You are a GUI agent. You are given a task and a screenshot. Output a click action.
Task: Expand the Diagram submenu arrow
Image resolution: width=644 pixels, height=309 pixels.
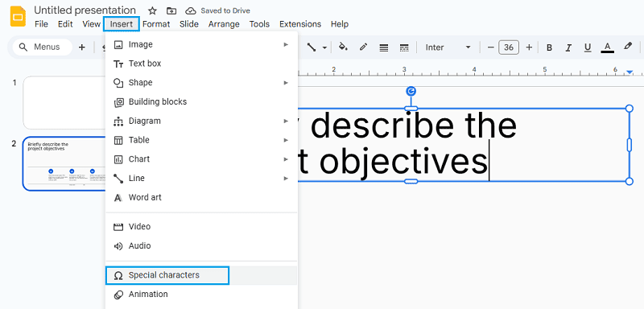pyautogui.click(x=286, y=121)
